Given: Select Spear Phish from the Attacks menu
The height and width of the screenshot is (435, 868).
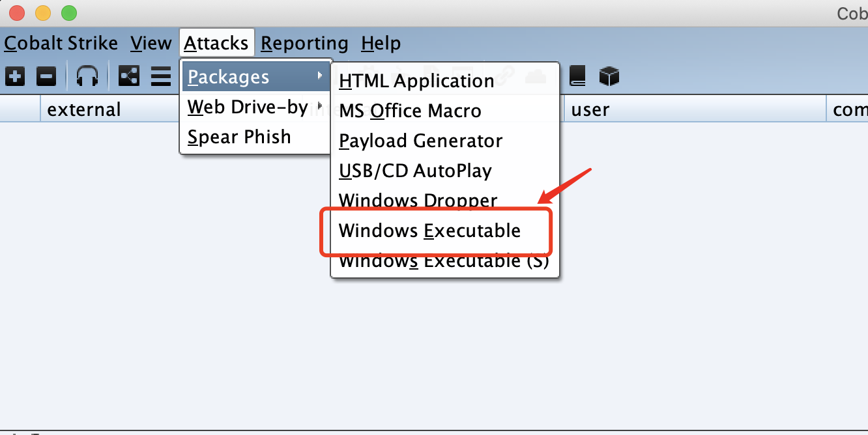Looking at the screenshot, I should coord(239,137).
